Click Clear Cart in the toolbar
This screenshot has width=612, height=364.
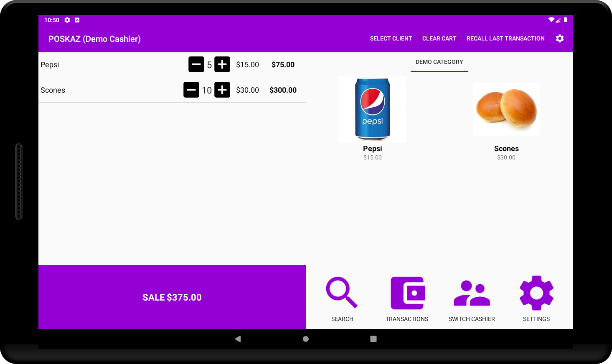[439, 38]
